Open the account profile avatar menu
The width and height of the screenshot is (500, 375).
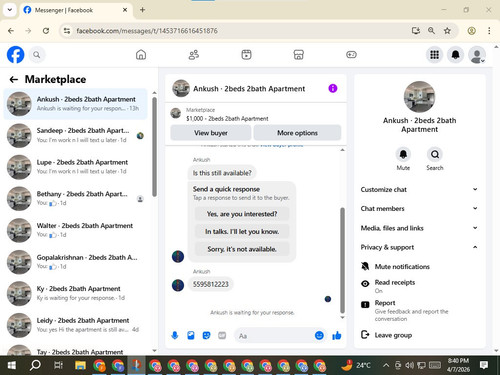pyautogui.click(x=477, y=55)
